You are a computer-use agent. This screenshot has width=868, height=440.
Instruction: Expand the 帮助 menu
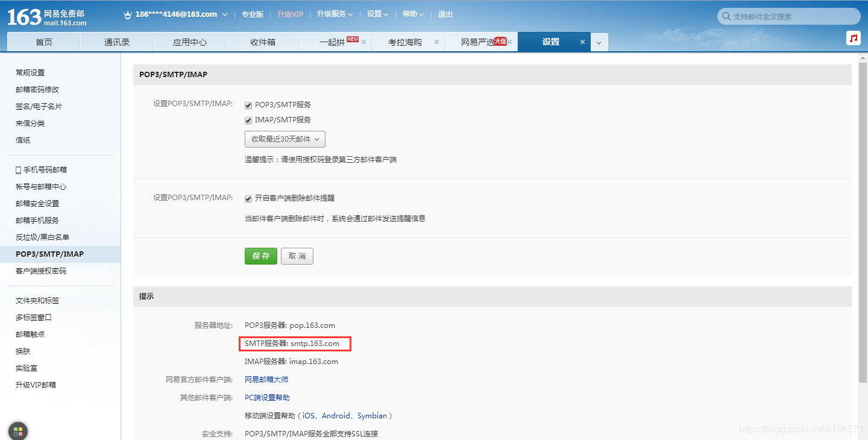click(413, 14)
